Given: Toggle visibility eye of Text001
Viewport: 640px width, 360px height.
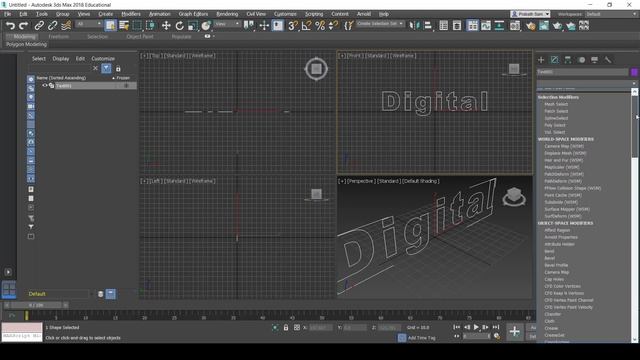Looking at the screenshot, I should click(45, 85).
